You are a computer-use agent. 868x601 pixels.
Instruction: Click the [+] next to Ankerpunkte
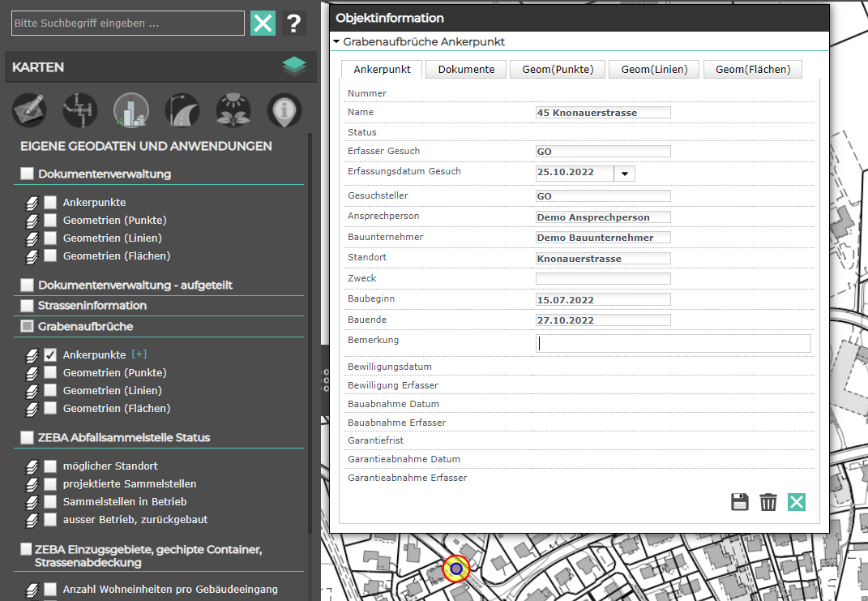139,355
